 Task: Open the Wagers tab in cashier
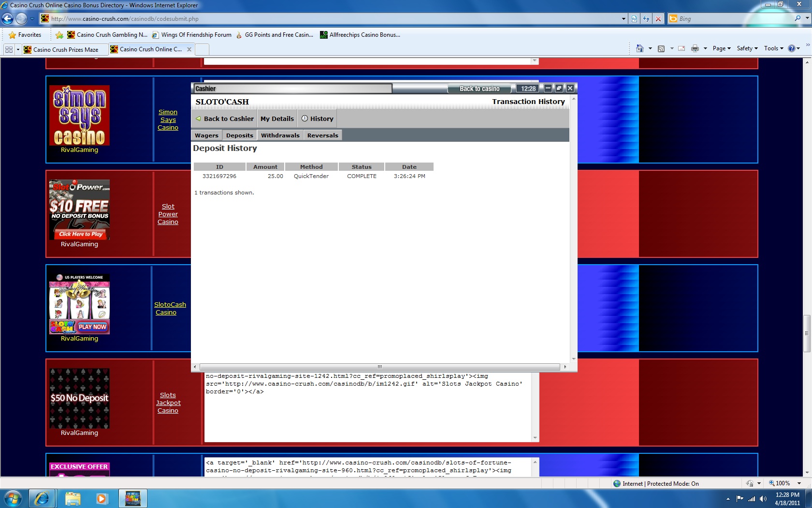206,135
